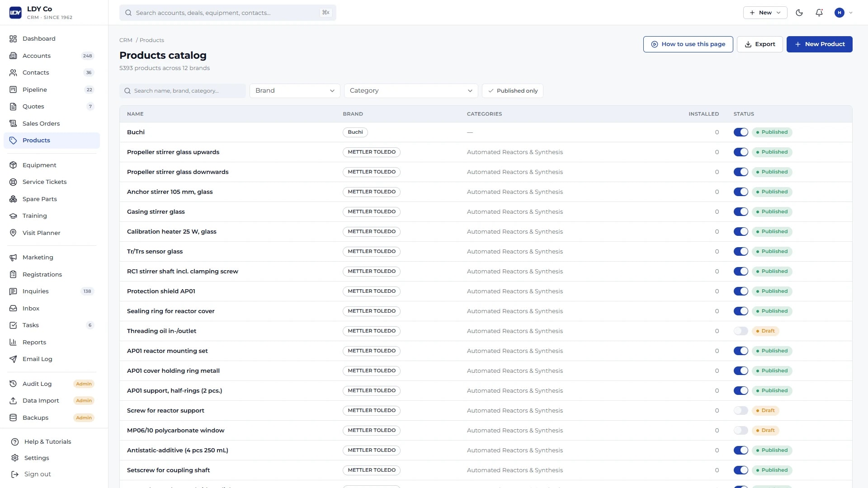
Task: Click the Spare Parts icon
Action: pos(13,199)
